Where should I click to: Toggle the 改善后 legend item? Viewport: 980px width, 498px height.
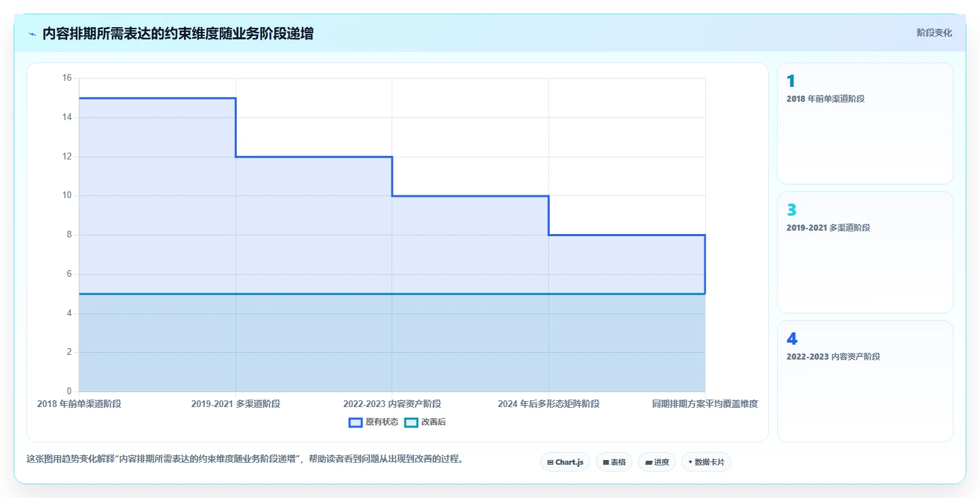426,422
